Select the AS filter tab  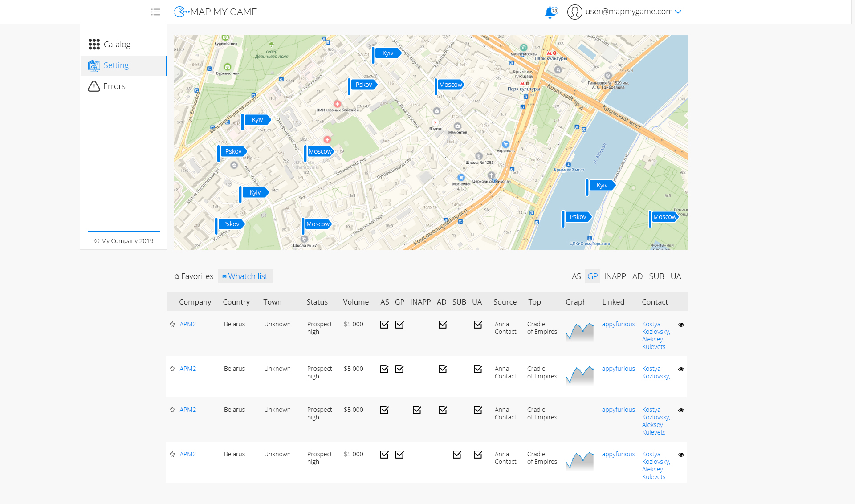[576, 276]
